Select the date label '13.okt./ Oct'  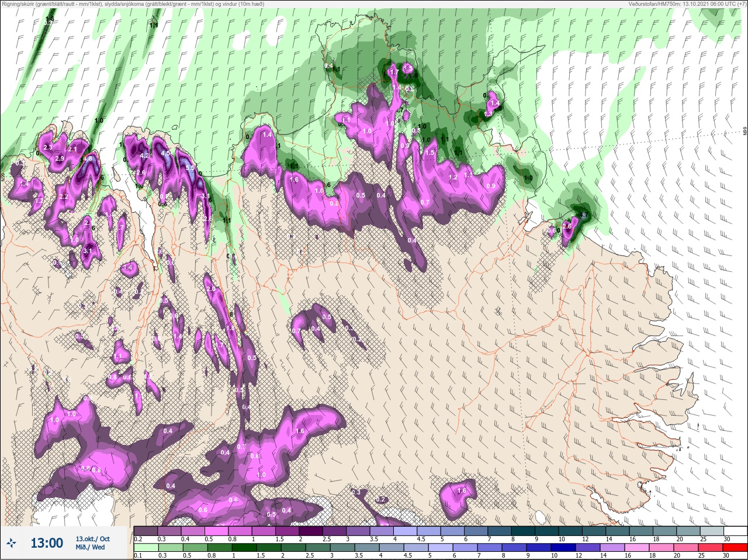(x=92, y=539)
